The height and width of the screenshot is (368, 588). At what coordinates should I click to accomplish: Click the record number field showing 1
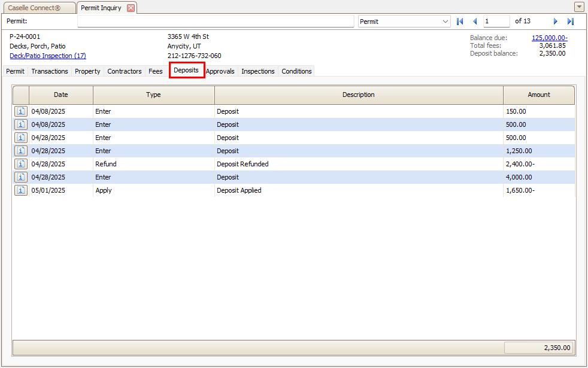496,22
